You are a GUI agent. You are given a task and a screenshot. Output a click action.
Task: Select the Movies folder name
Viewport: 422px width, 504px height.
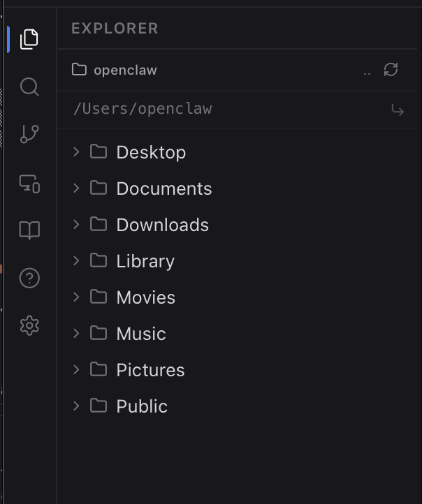point(146,297)
